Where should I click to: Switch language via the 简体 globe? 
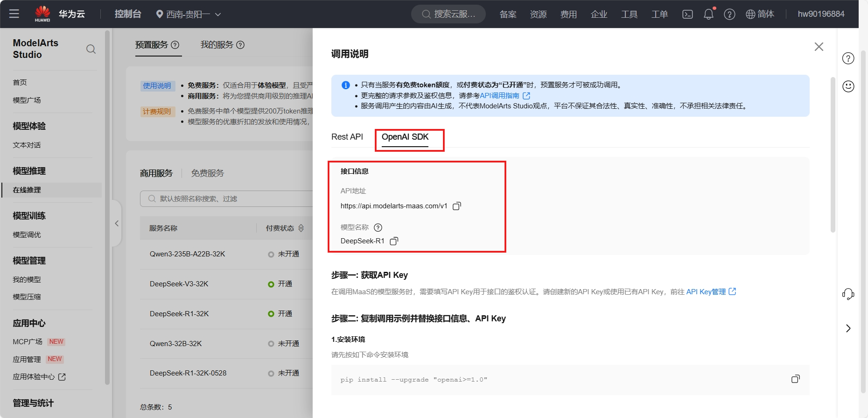(x=760, y=14)
